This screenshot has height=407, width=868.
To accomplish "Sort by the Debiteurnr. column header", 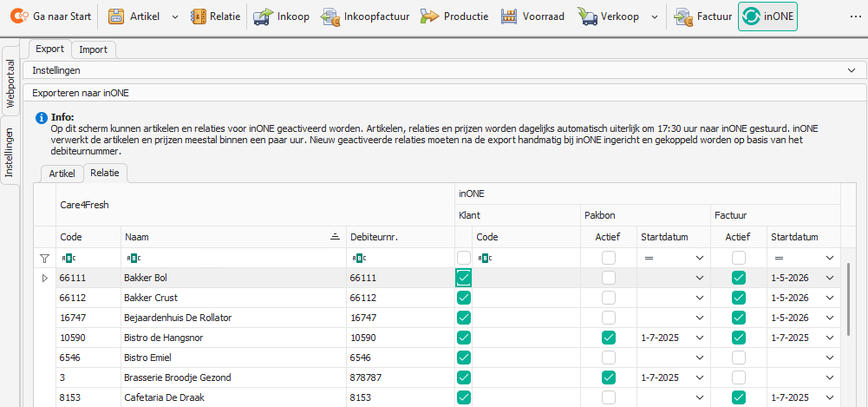I will point(401,237).
